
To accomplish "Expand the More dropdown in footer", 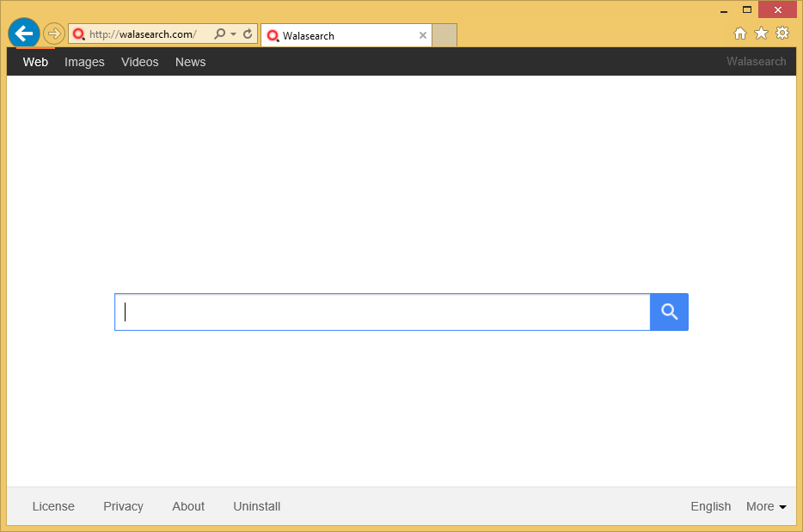I will 765,506.
